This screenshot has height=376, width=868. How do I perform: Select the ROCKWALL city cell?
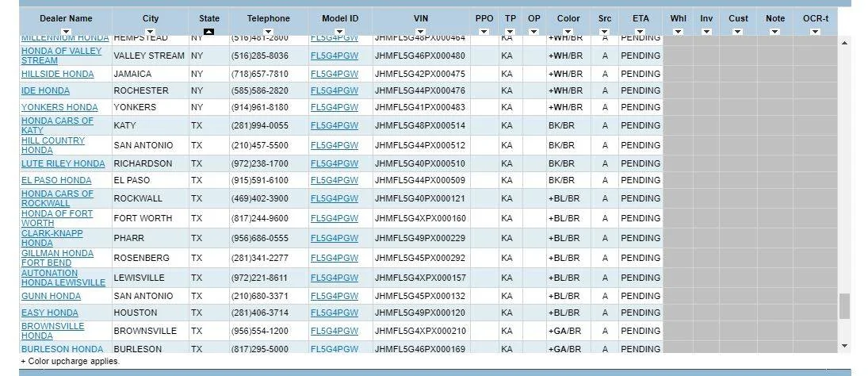pos(150,198)
